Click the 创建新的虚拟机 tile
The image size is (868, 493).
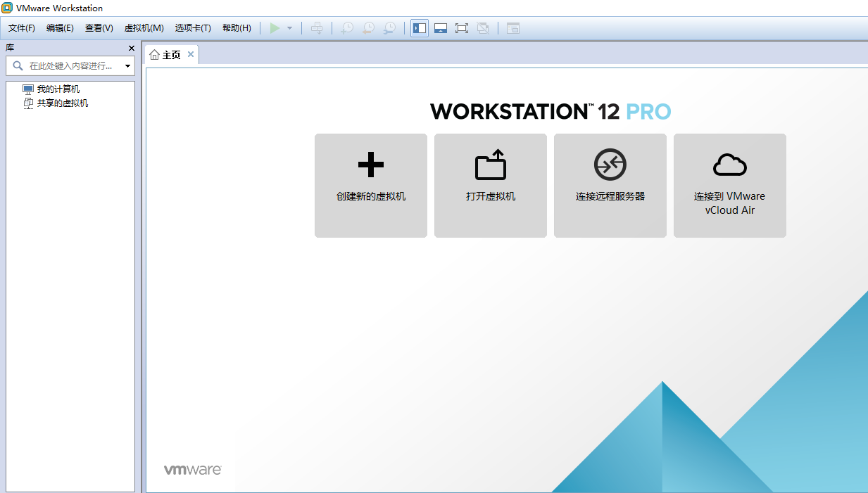point(371,186)
